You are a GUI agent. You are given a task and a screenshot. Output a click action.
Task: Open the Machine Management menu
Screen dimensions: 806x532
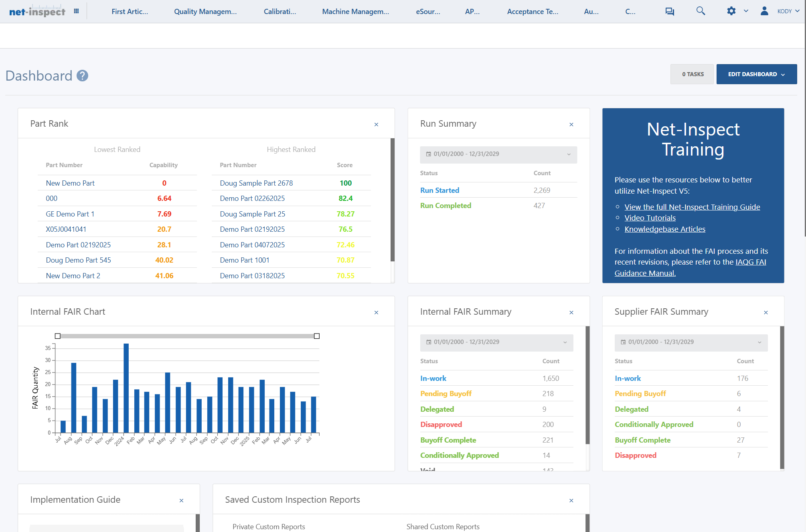coord(355,12)
